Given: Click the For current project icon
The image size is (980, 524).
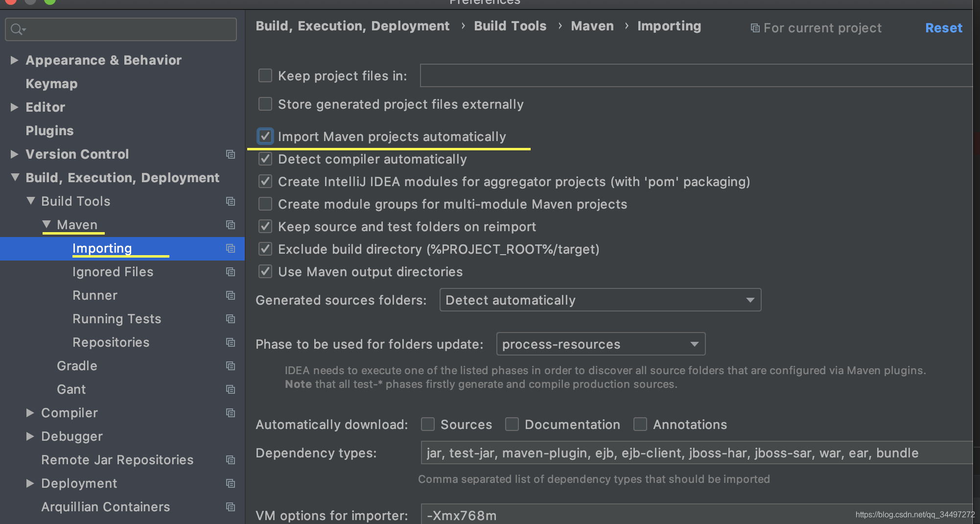Looking at the screenshot, I should point(755,28).
